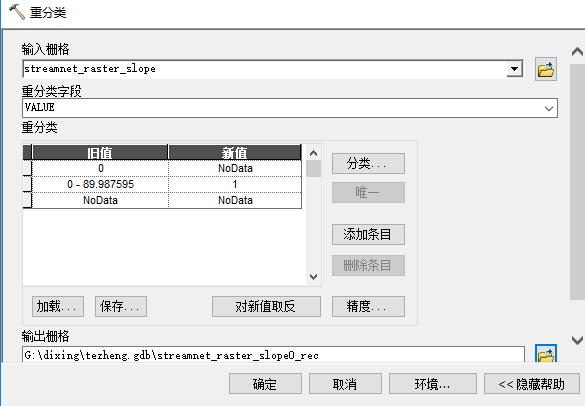This screenshot has height=406, width=585.
Task: Open folder browser for input raster
Action: click(546, 69)
